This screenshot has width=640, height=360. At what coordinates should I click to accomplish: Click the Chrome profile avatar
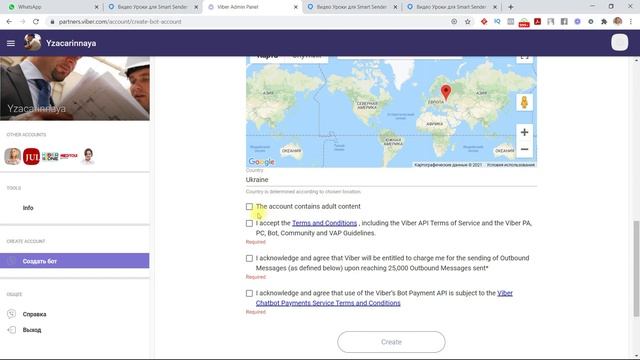[618, 21]
